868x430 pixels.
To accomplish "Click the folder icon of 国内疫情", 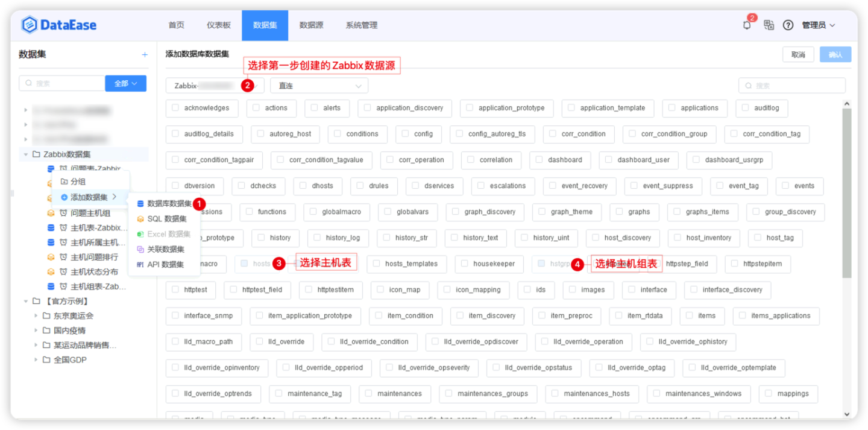I will click(46, 330).
